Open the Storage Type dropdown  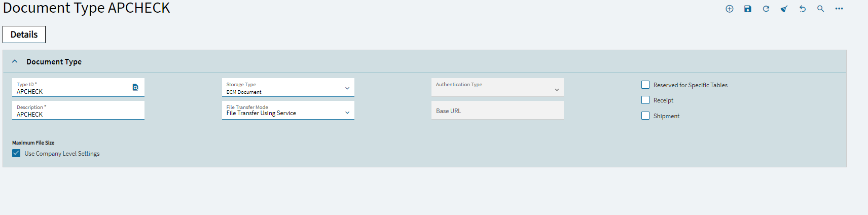(288, 87)
